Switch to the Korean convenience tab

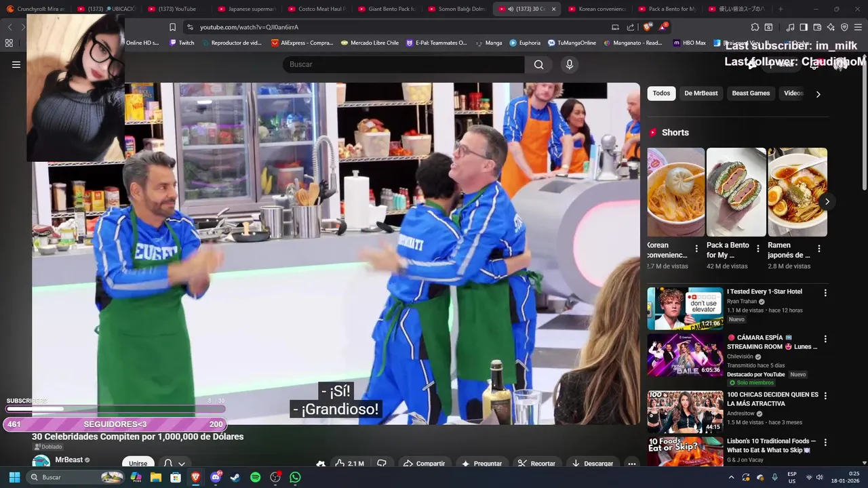click(597, 9)
